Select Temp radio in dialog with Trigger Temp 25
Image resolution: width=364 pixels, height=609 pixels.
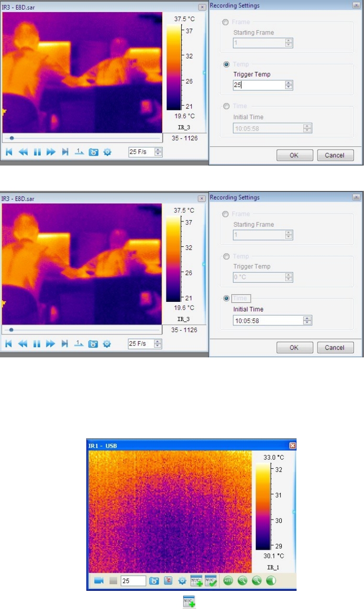click(225, 64)
